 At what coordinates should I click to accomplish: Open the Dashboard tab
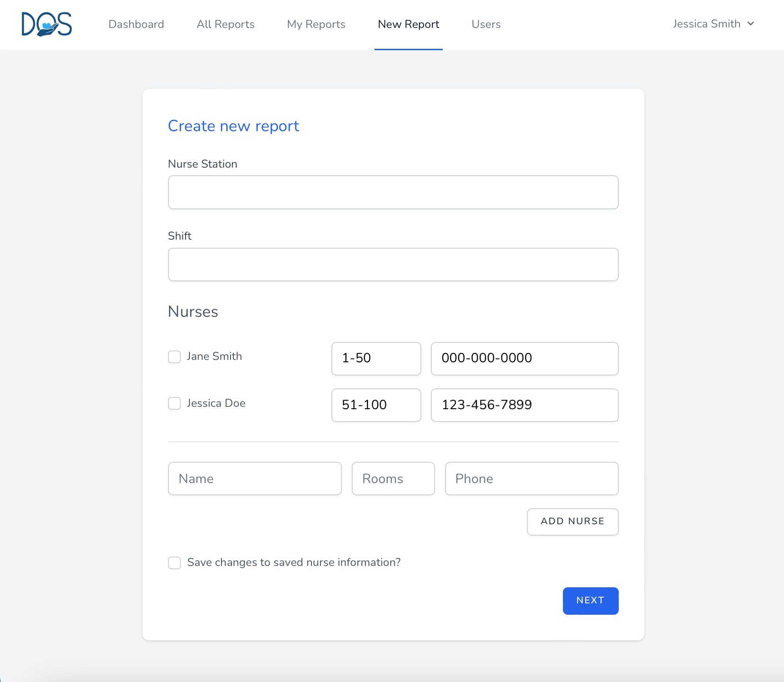pos(136,24)
